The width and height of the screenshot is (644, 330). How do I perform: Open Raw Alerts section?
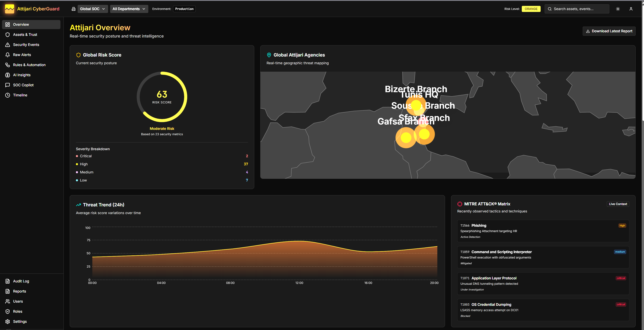coord(31,55)
